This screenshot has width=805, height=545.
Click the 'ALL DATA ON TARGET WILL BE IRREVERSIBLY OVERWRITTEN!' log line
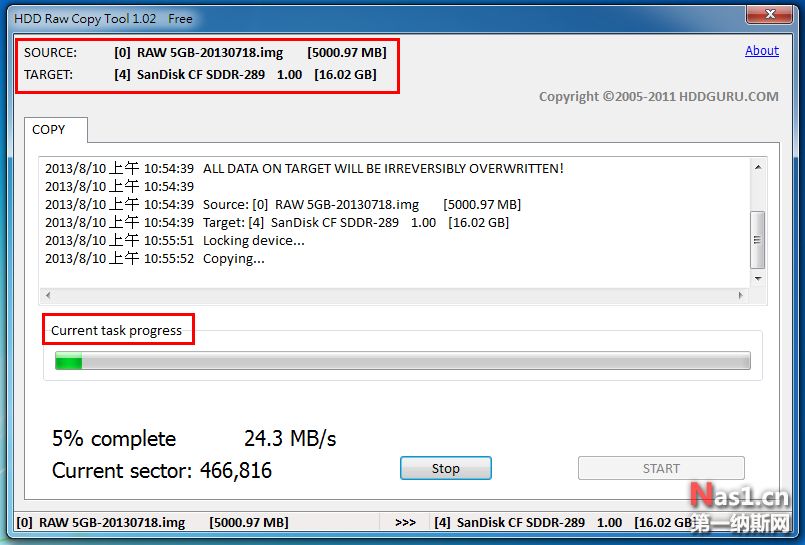click(x=304, y=168)
